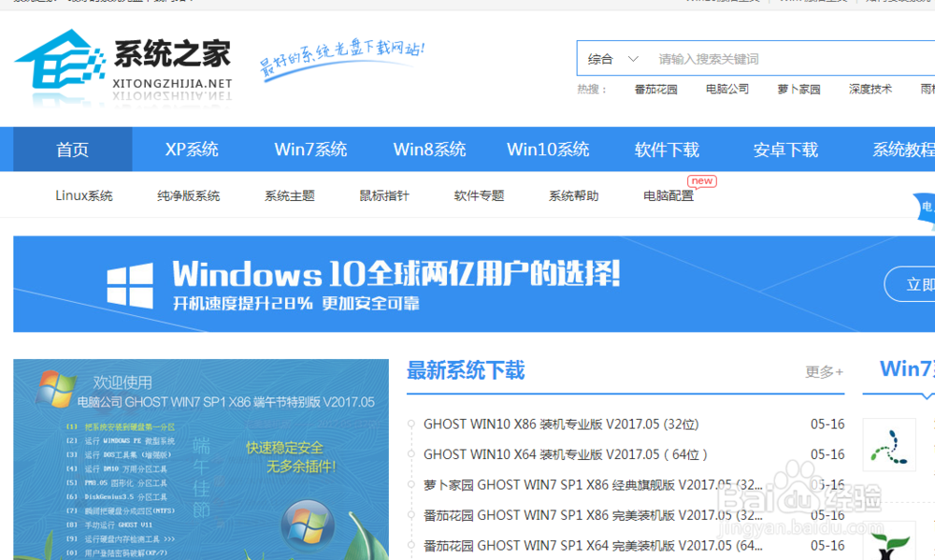Open the Win7系统 nav tab
The height and width of the screenshot is (560, 935).
click(x=310, y=149)
